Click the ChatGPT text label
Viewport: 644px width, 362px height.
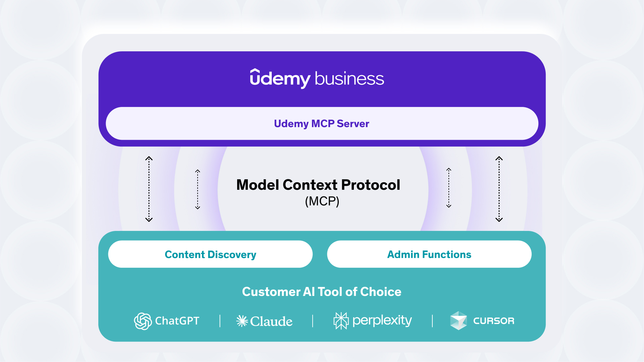pos(177,321)
